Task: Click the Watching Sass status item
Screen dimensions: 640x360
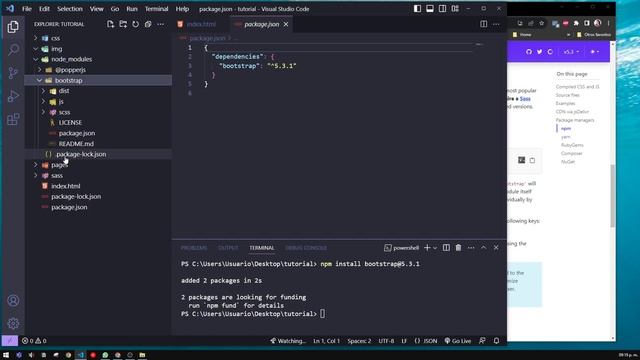Action: point(288,341)
